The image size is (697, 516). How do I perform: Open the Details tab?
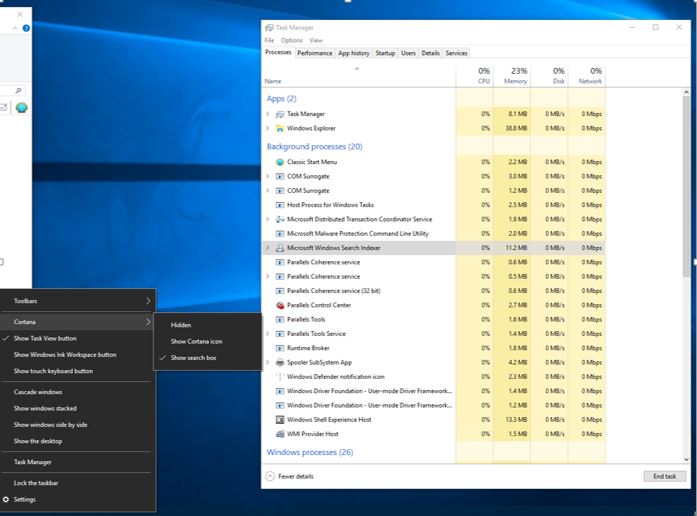click(430, 53)
